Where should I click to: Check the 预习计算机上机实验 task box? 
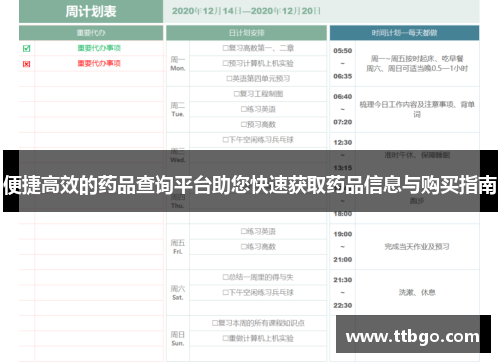tap(225, 63)
